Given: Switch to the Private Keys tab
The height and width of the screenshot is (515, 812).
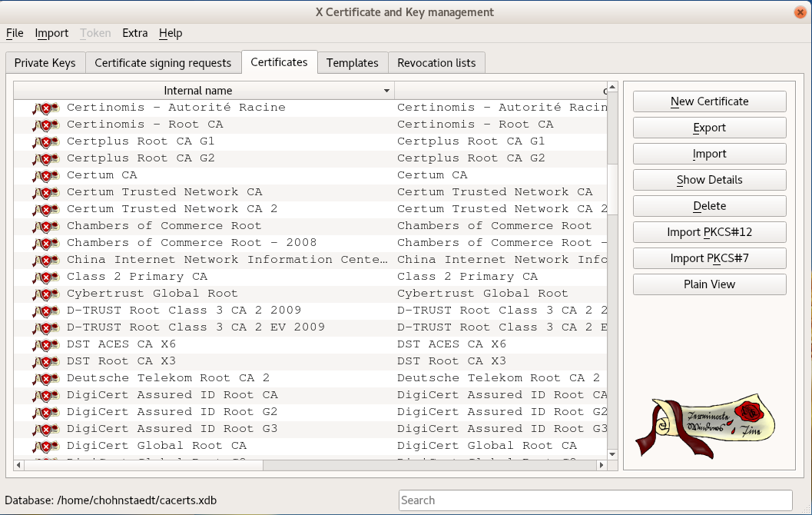Looking at the screenshot, I should click(x=45, y=63).
